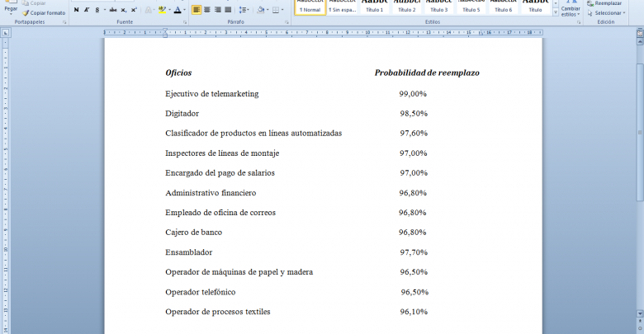Open highlight color dropdown arrow
This screenshot has width=644, height=334.
pos(169,10)
